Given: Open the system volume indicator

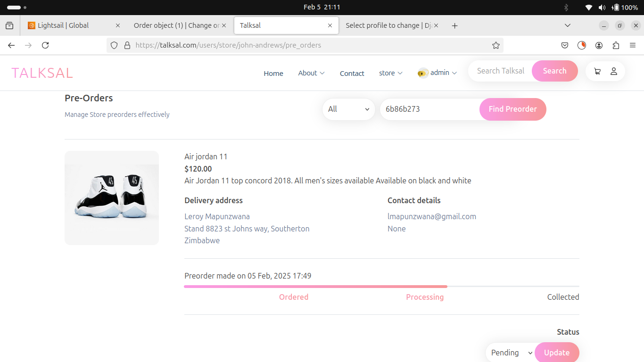Looking at the screenshot, I should (602, 7).
